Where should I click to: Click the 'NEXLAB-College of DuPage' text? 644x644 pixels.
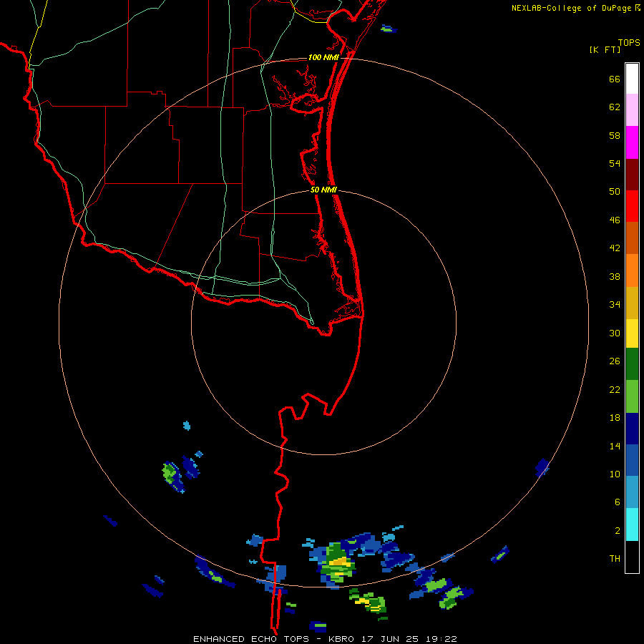(571, 8)
